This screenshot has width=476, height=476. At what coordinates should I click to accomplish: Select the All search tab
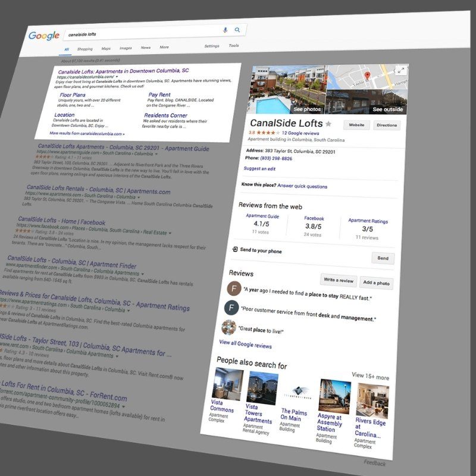pos(67,49)
